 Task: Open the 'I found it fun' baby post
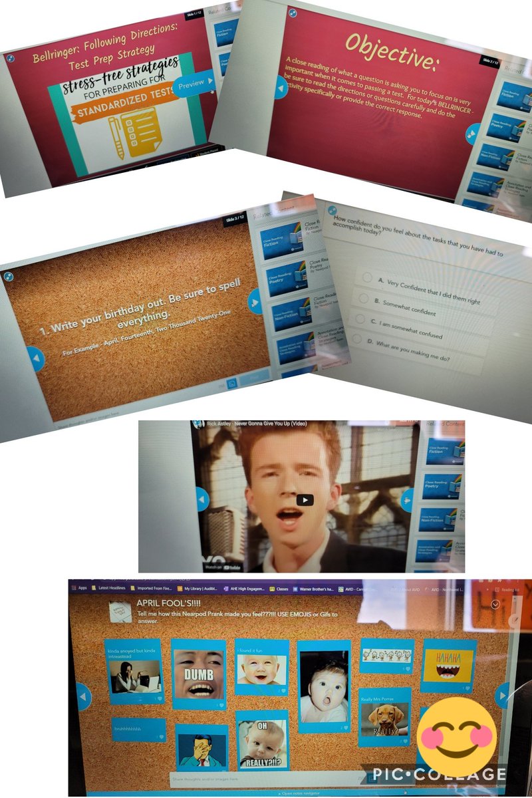pyautogui.click(x=262, y=668)
